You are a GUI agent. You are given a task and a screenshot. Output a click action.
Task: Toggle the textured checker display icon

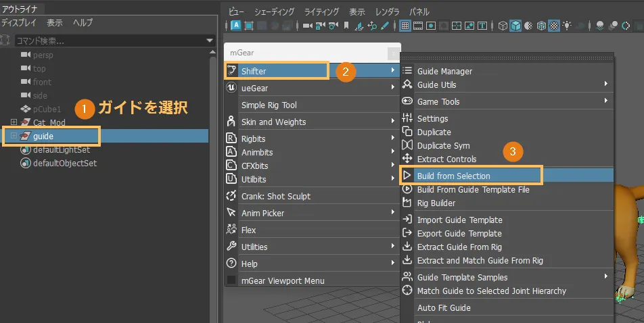pyautogui.click(x=554, y=26)
